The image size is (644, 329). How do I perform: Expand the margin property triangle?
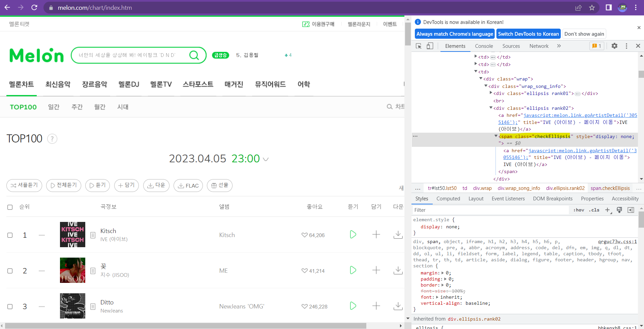[x=443, y=273]
